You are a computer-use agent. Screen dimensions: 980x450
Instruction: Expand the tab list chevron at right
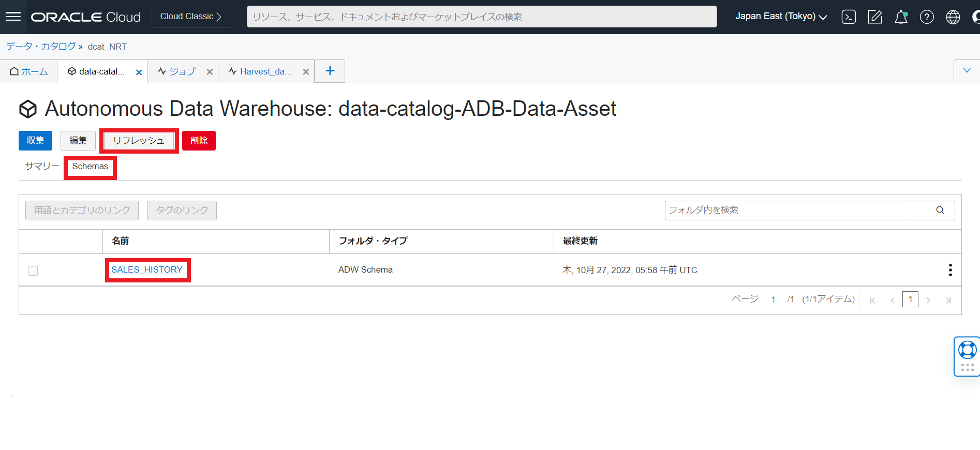(967, 71)
